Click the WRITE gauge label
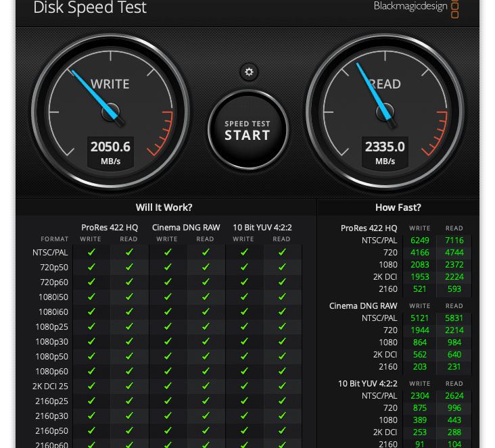The width and height of the screenshot is (495, 448). [110, 84]
